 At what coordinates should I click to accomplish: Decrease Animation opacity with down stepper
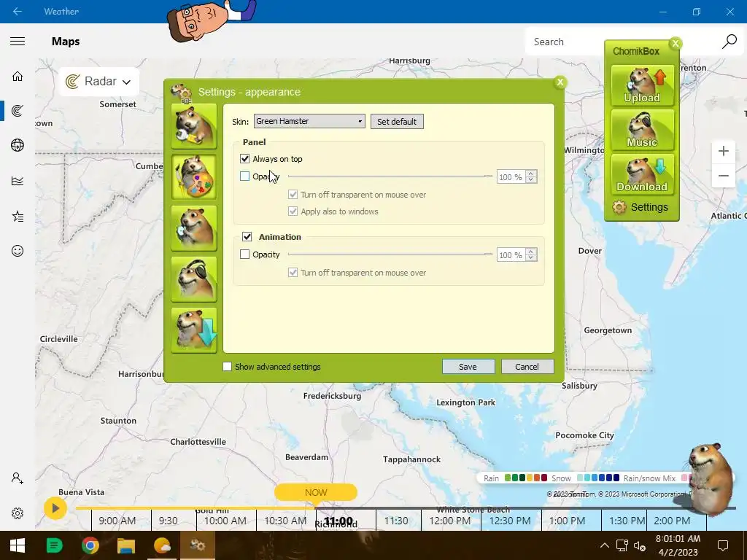click(x=531, y=258)
